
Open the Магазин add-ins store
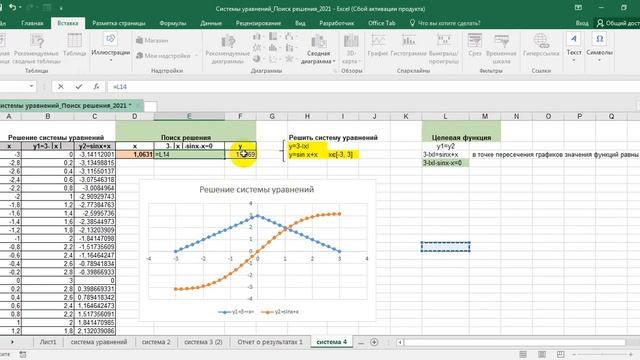tap(152, 40)
